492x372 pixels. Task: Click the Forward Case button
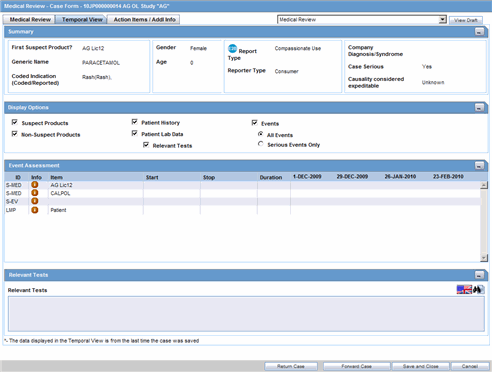pyautogui.click(x=356, y=366)
